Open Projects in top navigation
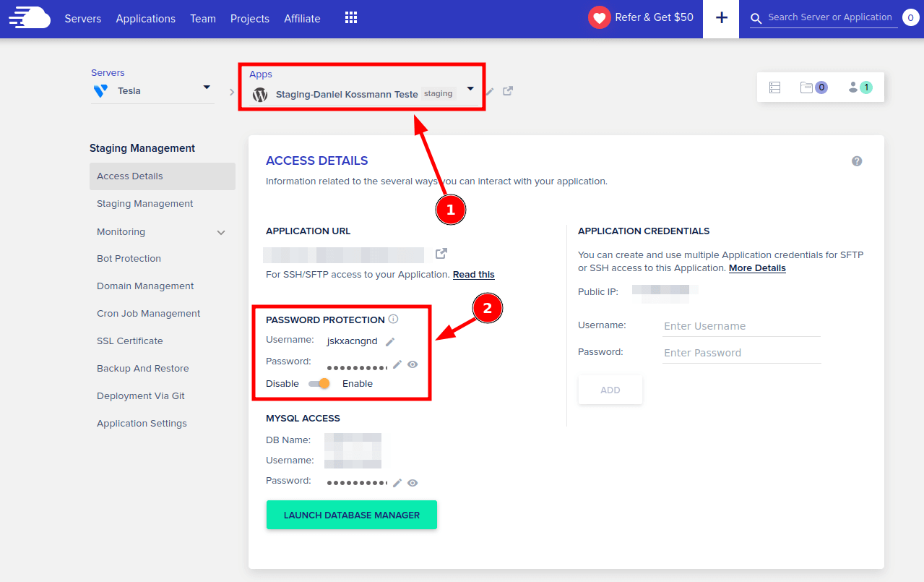 coord(250,19)
